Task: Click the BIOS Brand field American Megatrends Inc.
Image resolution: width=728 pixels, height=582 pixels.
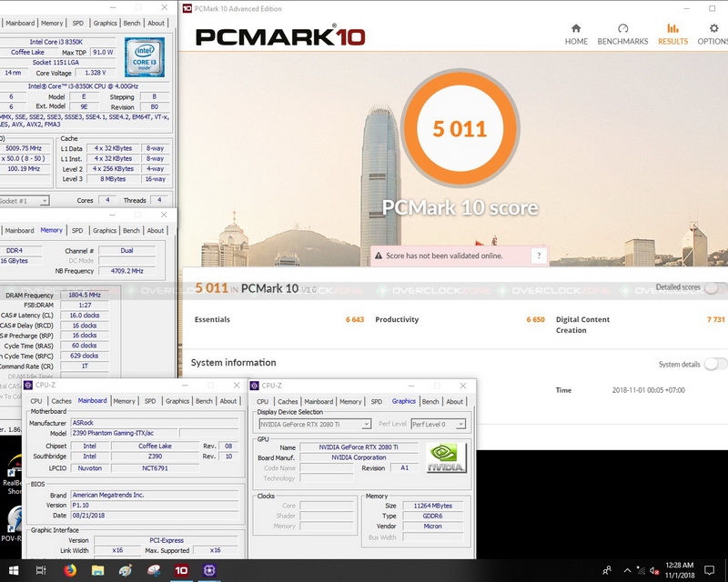Action: click(155, 496)
